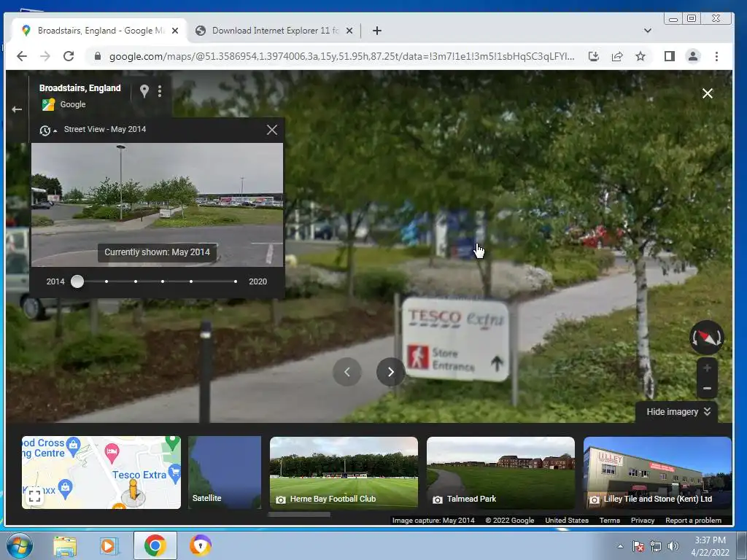Open Herne Bay Football Club photo
The height and width of the screenshot is (560, 747).
click(344, 472)
